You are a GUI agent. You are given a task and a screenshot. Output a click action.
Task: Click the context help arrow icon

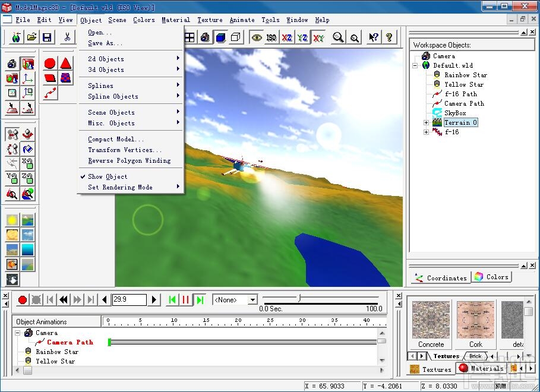point(372,37)
